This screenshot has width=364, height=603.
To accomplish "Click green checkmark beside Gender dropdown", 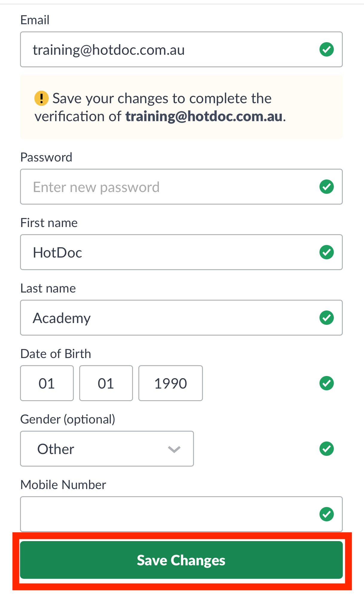I will (x=327, y=449).
